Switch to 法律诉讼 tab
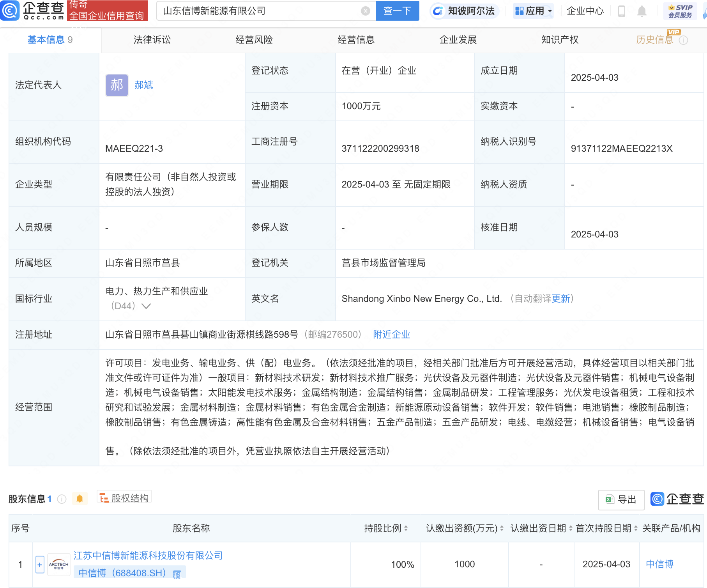This screenshot has height=588, width=707. tap(152, 40)
